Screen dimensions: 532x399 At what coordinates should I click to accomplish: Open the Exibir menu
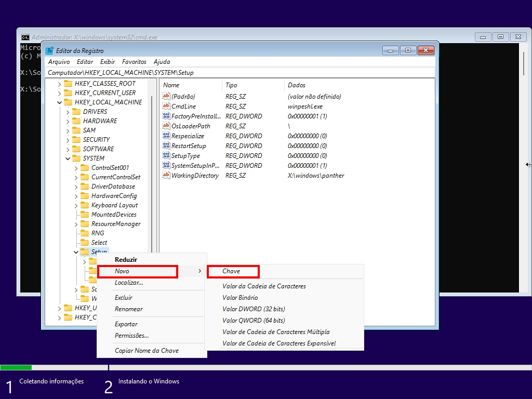tap(108, 62)
